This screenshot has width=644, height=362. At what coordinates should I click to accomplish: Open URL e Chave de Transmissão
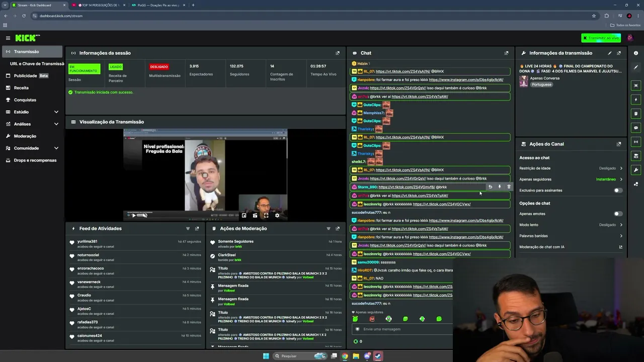[37, 64]
